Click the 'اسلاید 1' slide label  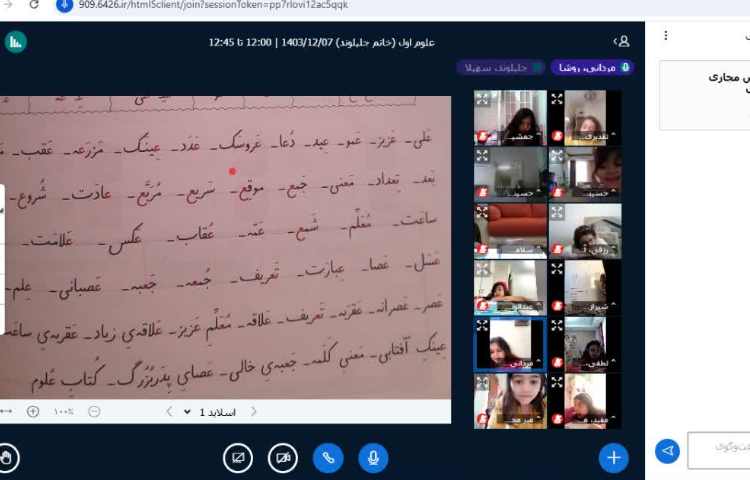[218, 412]
